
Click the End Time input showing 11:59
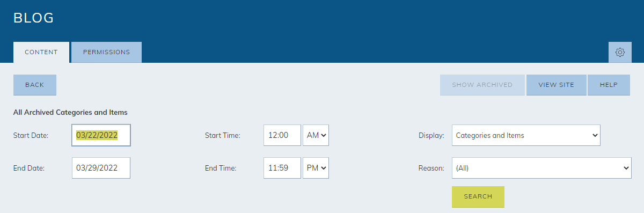[x=282, y=168]
